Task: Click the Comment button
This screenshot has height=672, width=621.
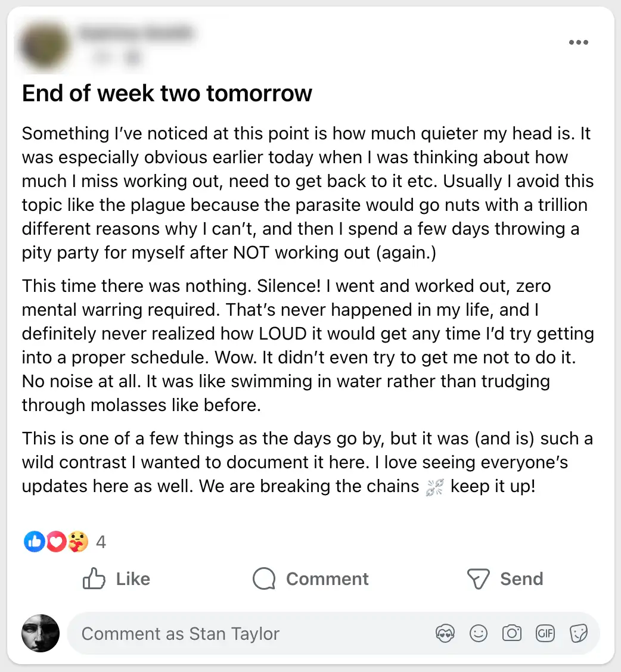Action: tap(310, 578)
